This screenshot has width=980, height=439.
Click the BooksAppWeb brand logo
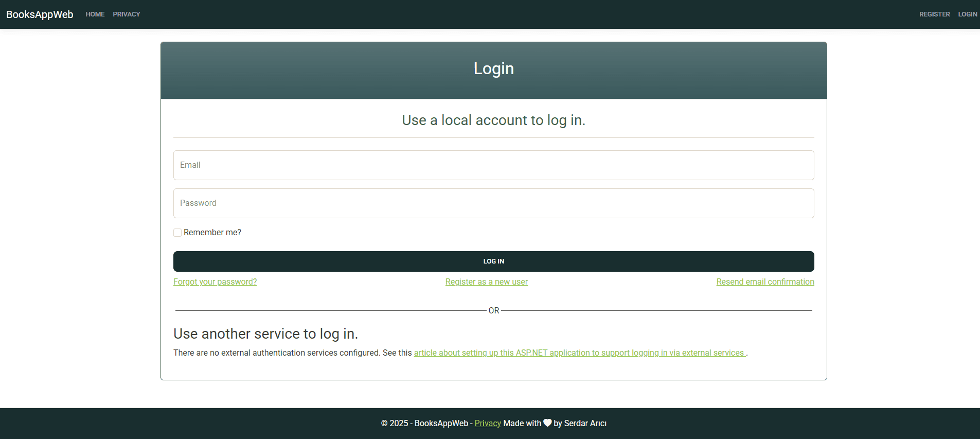(x=40, y=14)
